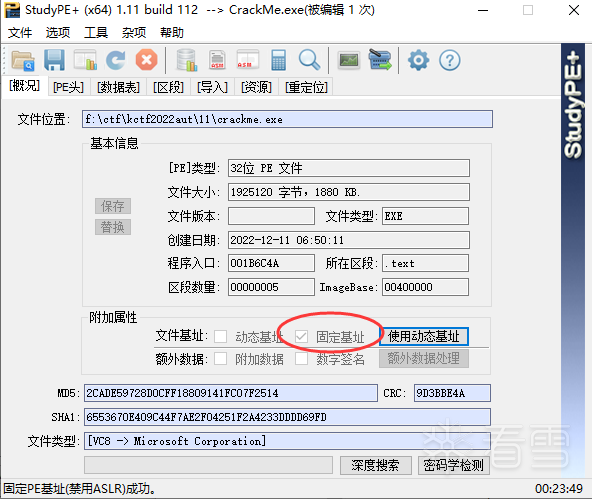
Task: Click the 创建日期 field
Action: pos(348,240)
